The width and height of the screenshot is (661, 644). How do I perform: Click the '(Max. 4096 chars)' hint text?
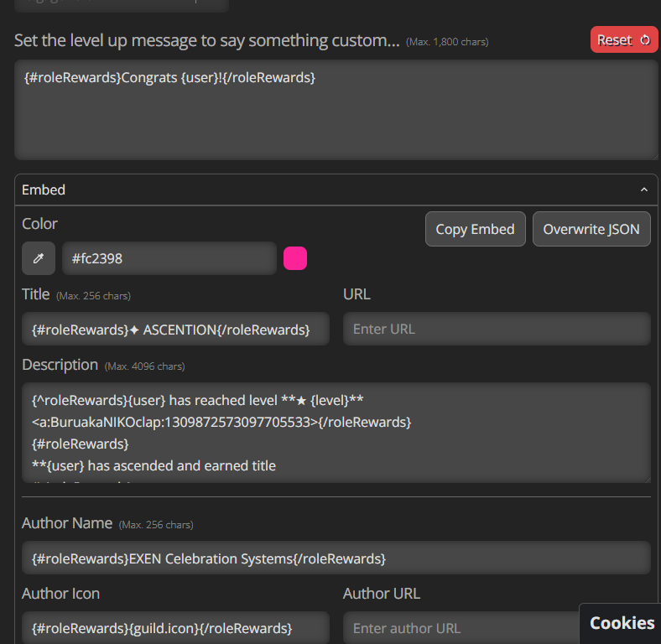pos(144,366)
